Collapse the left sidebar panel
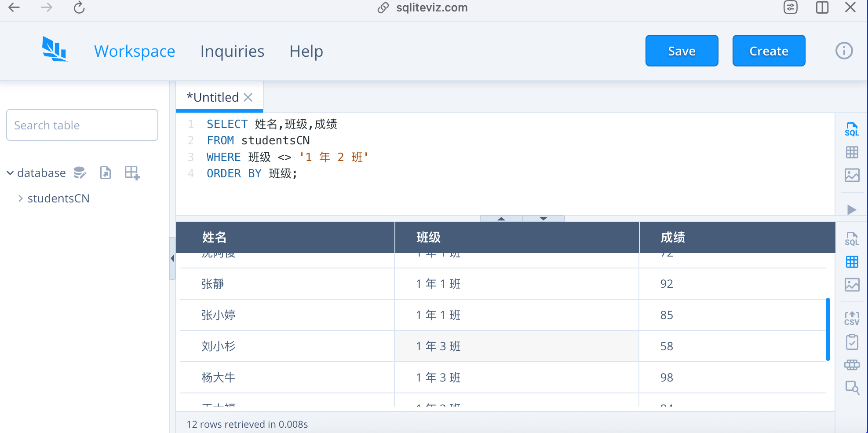868x433 pixels. point(172,258)
